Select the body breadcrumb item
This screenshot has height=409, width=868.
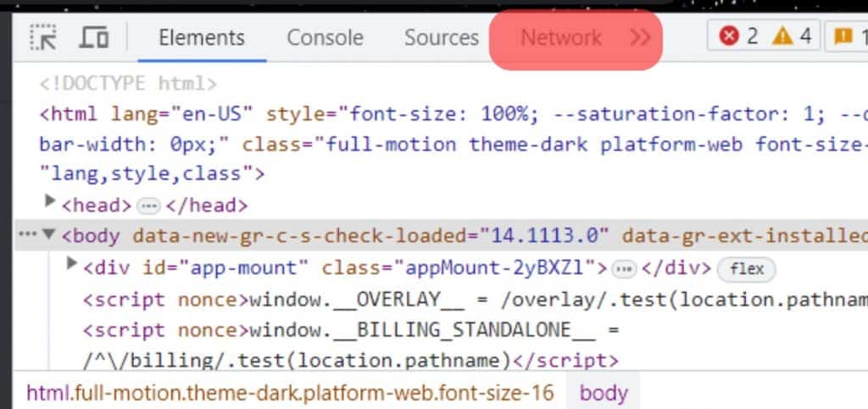click(x=604, y=393)
